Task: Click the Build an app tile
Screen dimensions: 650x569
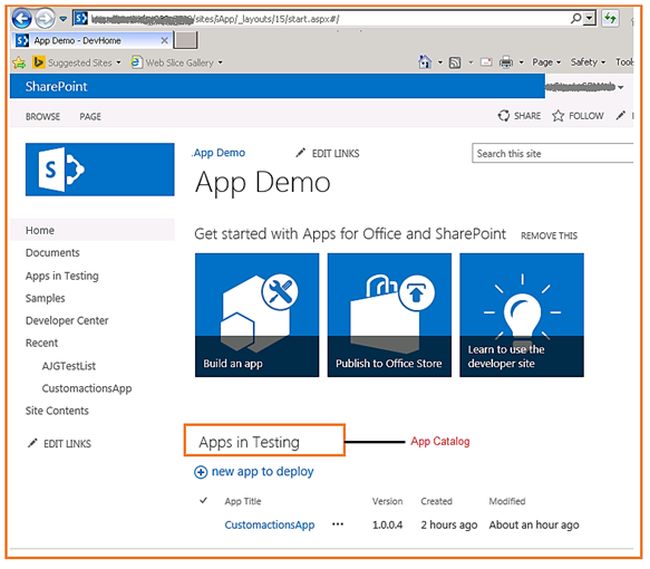Action: pyautogui.click(x=257, y=315)
